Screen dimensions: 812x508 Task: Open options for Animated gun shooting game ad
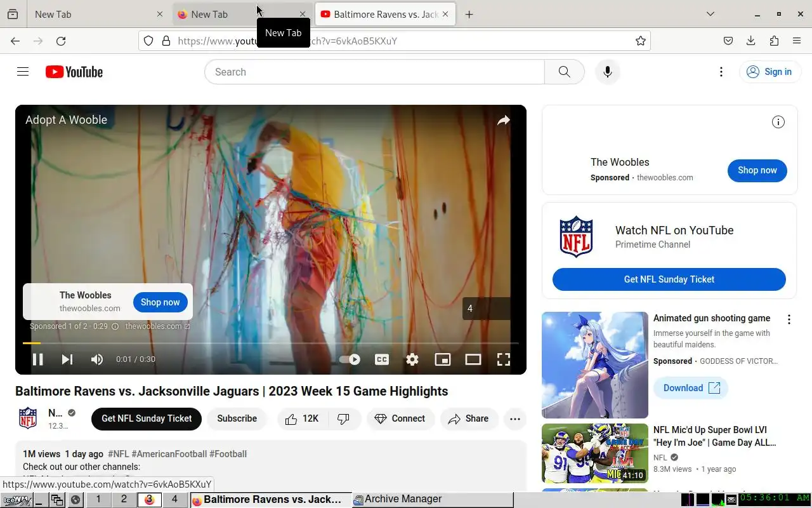(789, 319)
